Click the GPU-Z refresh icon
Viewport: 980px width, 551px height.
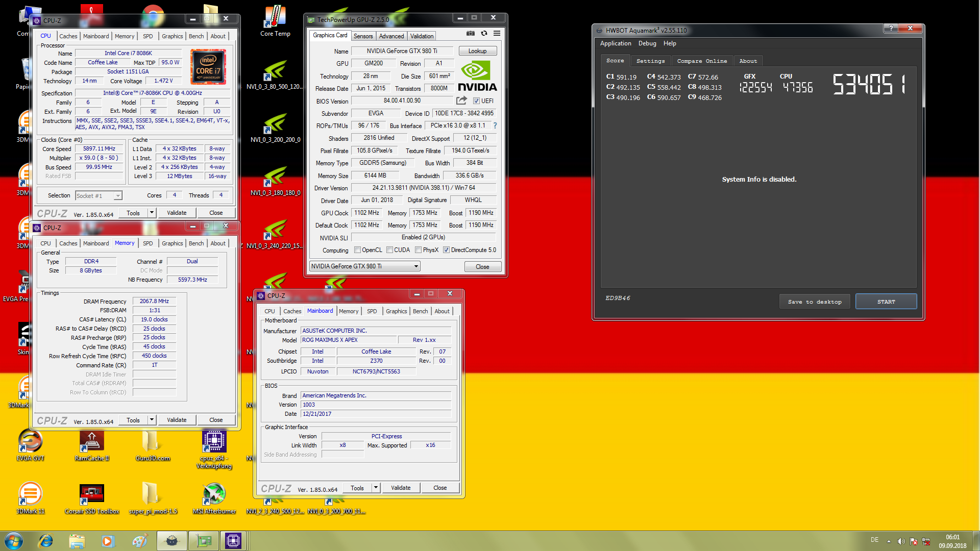pyautogui.click(x=484, y=34)
